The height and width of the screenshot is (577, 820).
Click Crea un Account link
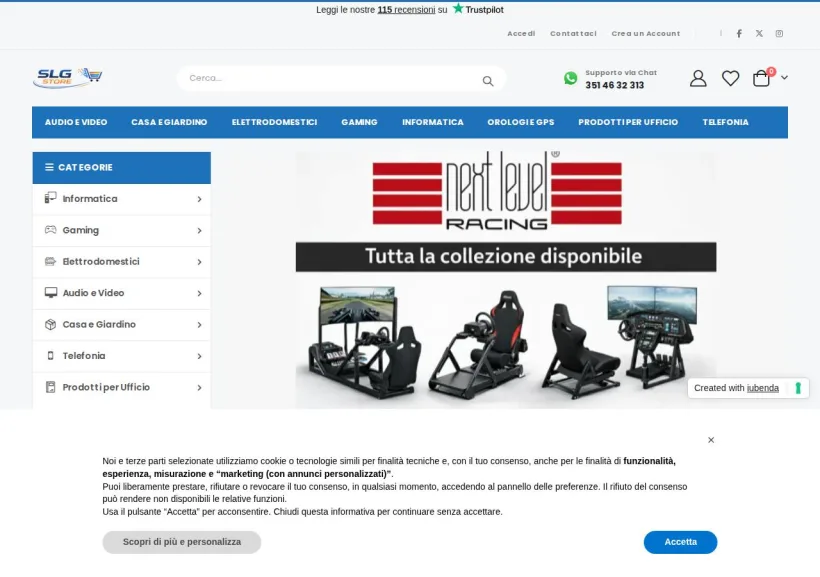pos(646,33)
